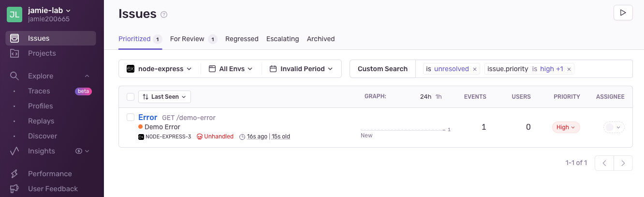The image size is (644, 197).
Task: Click the Issues sidebar icon
Action: [x=15, y=38]
